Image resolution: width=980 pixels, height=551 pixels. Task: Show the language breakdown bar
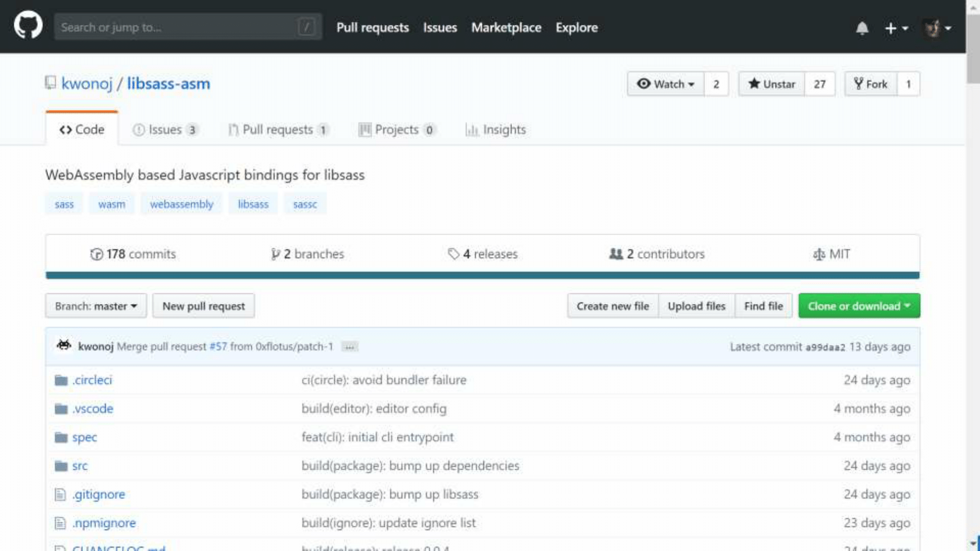[483, 275]
